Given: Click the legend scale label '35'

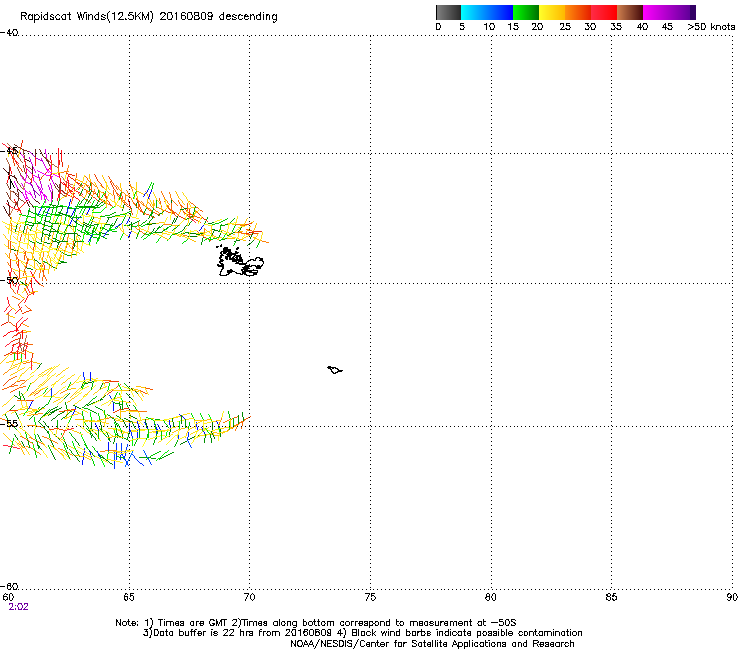Looking at the screenshot, I should tap(616, 27).
